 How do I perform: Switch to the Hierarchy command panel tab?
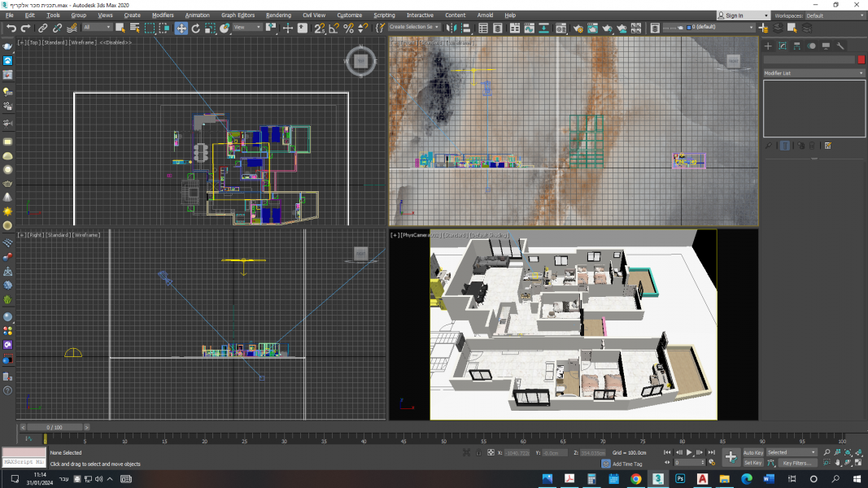(796, 46)
